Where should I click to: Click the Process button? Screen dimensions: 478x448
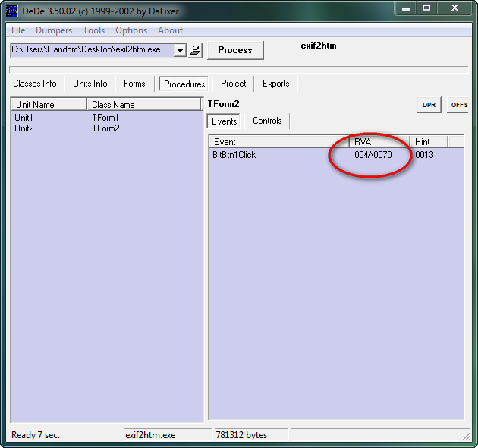click(x=235, y=50)
